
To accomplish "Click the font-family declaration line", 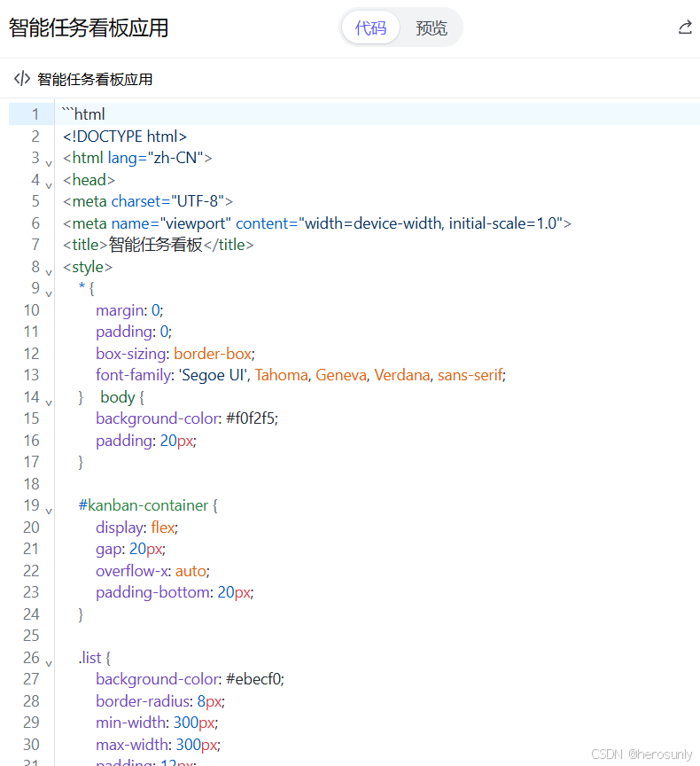I will tap(300, 375).
